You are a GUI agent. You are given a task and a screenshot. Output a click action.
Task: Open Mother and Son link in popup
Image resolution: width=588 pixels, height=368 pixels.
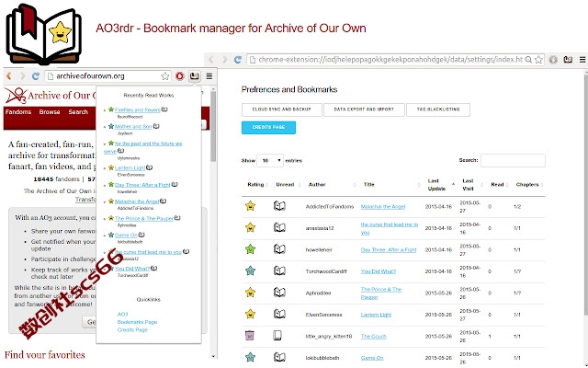[x=133, y=127]
